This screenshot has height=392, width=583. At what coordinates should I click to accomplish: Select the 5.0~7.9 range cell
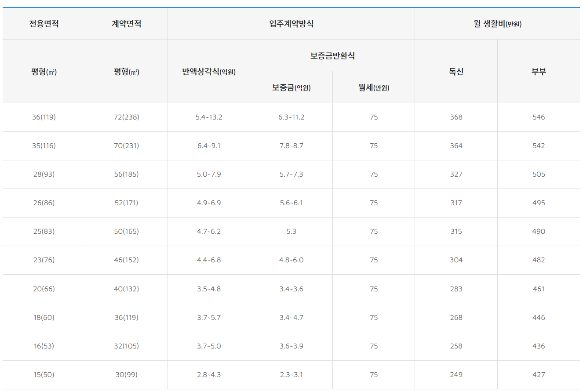click(209, 174)
